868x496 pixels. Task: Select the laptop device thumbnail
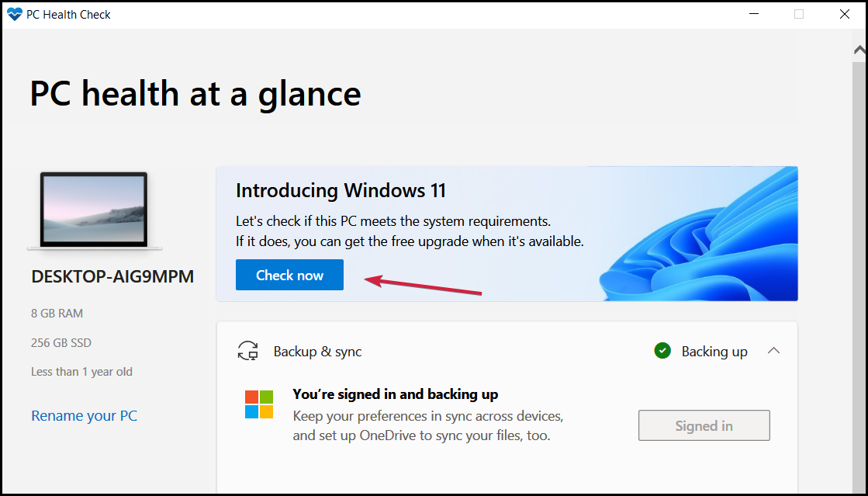94,210
